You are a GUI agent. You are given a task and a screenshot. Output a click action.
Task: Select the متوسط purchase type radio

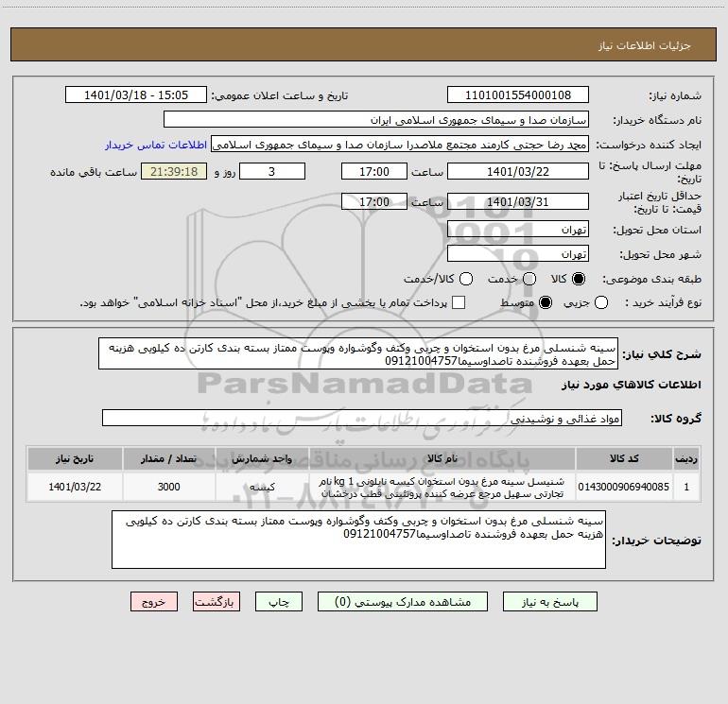click(x=546, y=302)
